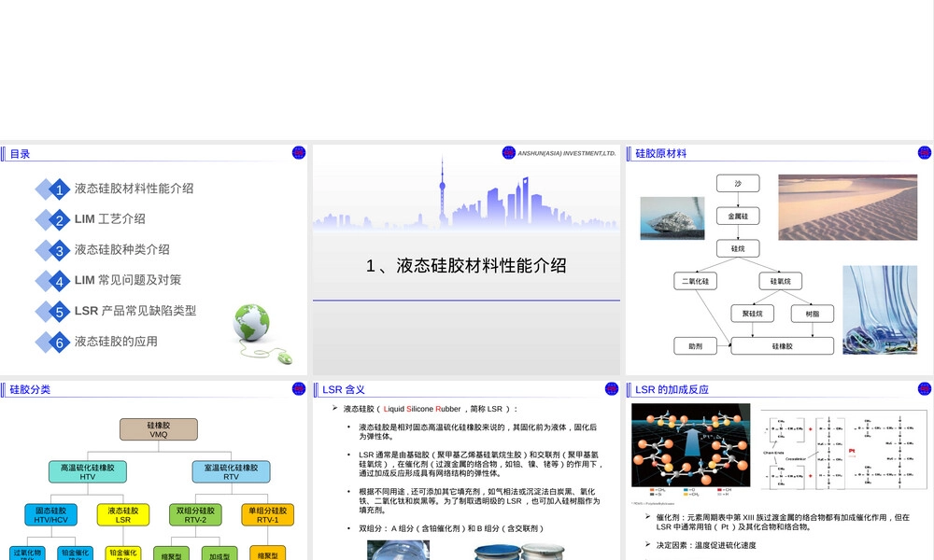
Task: Click the LIM 工艺介绍 contents entry
Action: 109,219
